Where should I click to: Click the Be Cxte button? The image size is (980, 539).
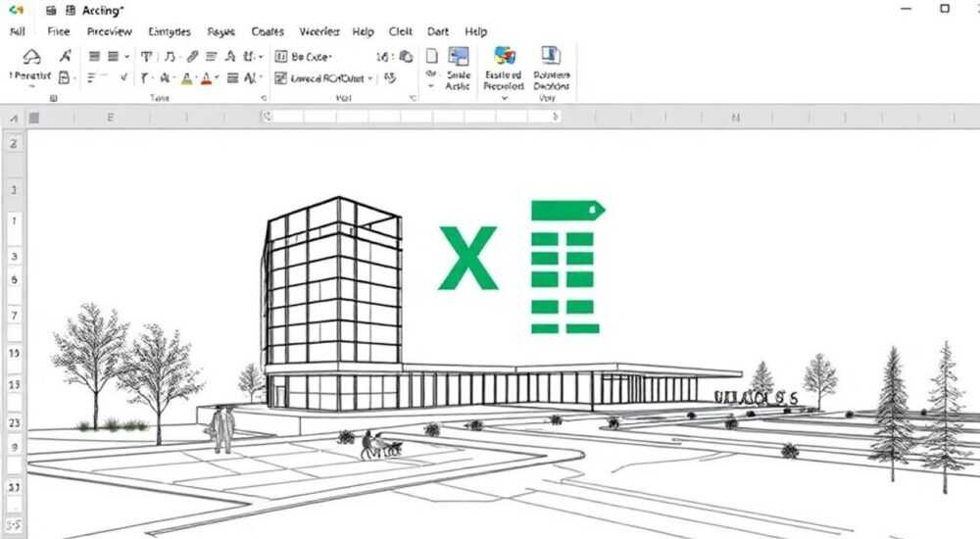[x=304, y=57]
